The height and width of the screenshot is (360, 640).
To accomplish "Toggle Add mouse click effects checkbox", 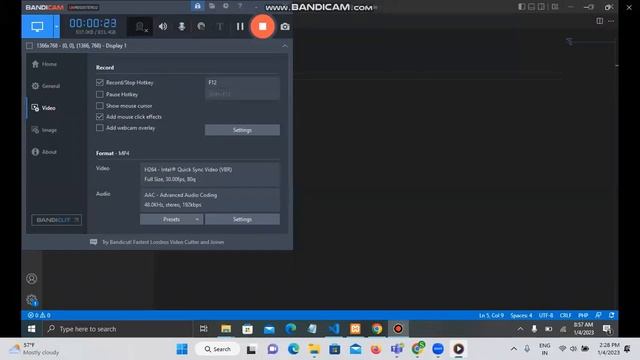I will point(100,117).
